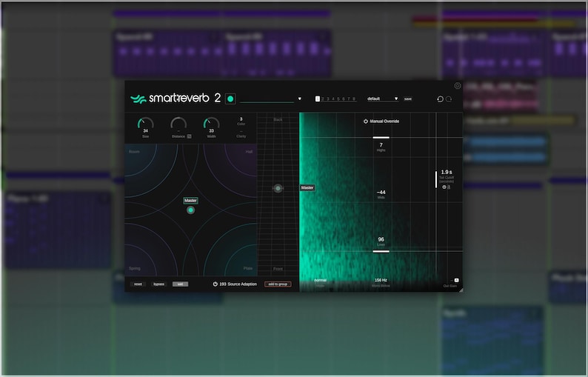This screenshot has height=377, width=588.
Task: Select state slot 1
Action: (x=318, y=99)
